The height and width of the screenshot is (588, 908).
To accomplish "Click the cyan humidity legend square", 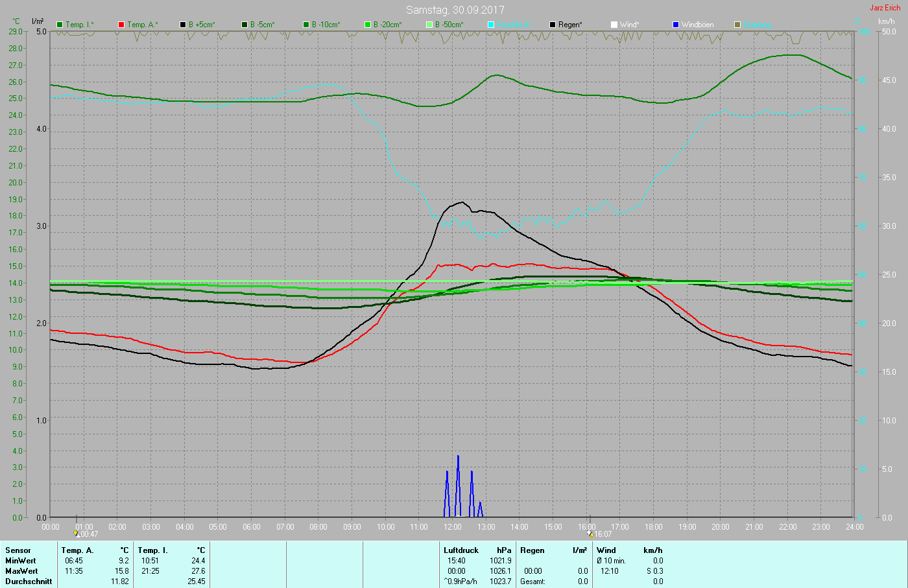I will pyautogui.click(x=491, y=25).
